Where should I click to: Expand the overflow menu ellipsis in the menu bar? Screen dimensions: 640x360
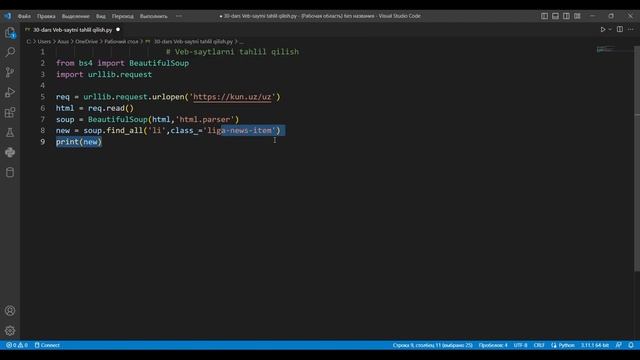tap(179, 16)
